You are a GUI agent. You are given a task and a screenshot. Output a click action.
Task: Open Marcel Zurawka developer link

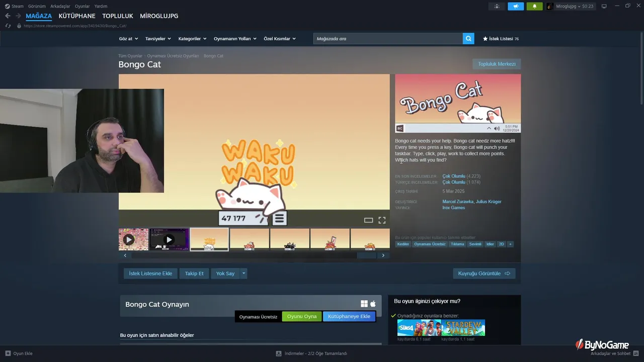pyautogui.click(x=457, y=202)
